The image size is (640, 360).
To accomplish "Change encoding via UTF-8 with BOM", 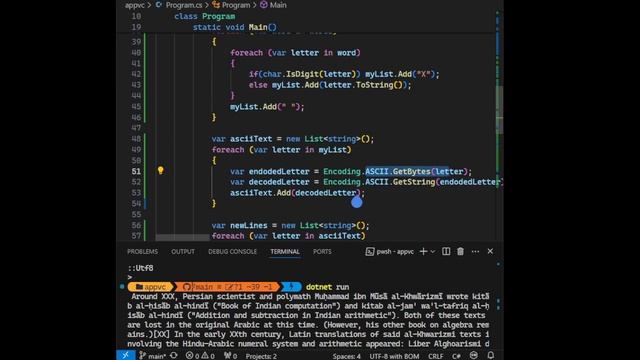I will 394,356.
